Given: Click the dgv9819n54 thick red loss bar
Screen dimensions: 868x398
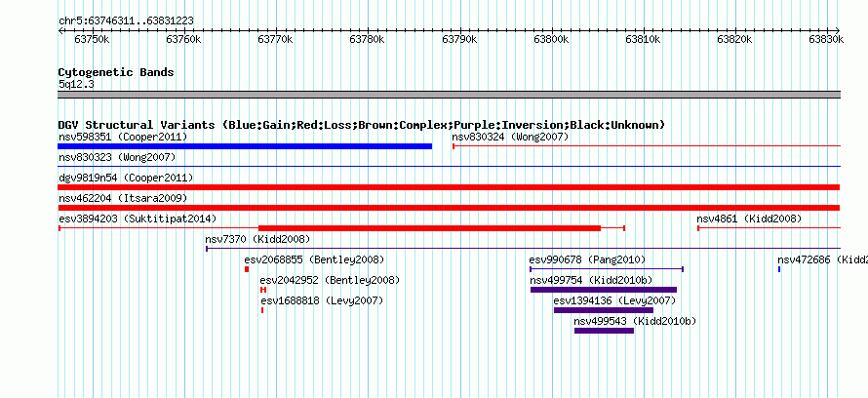Looking at the screenshot, I should pos(449,187).
